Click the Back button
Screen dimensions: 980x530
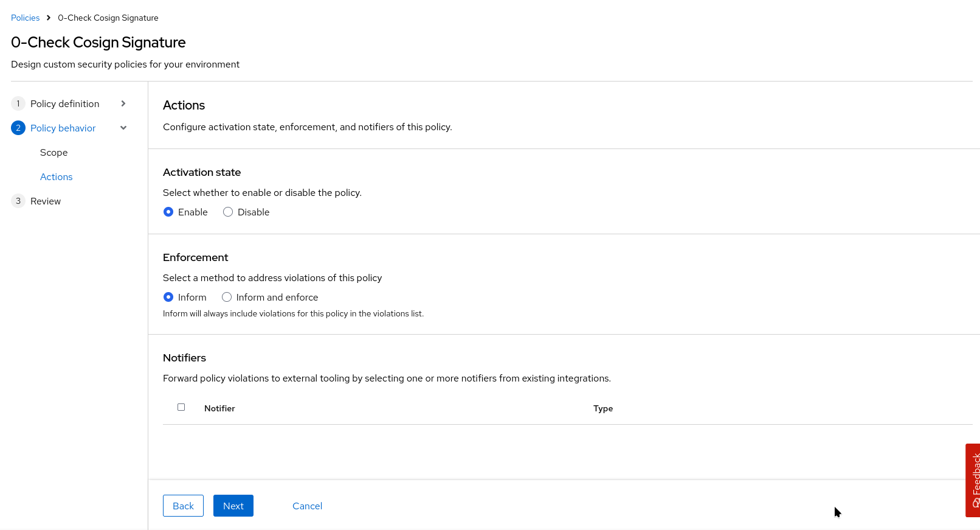tap(183, 506)
